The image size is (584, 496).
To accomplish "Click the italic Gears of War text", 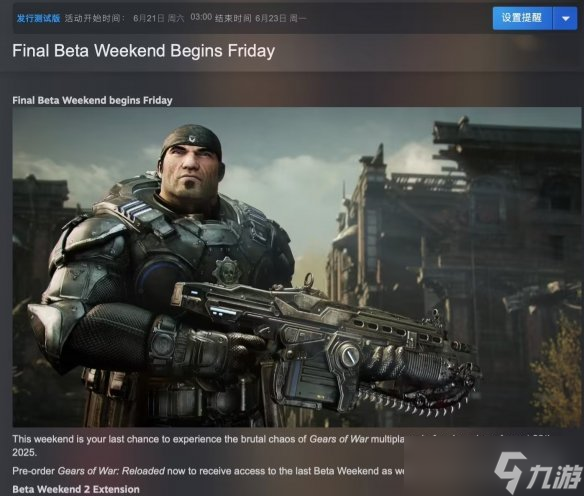I will coord(339,439).
